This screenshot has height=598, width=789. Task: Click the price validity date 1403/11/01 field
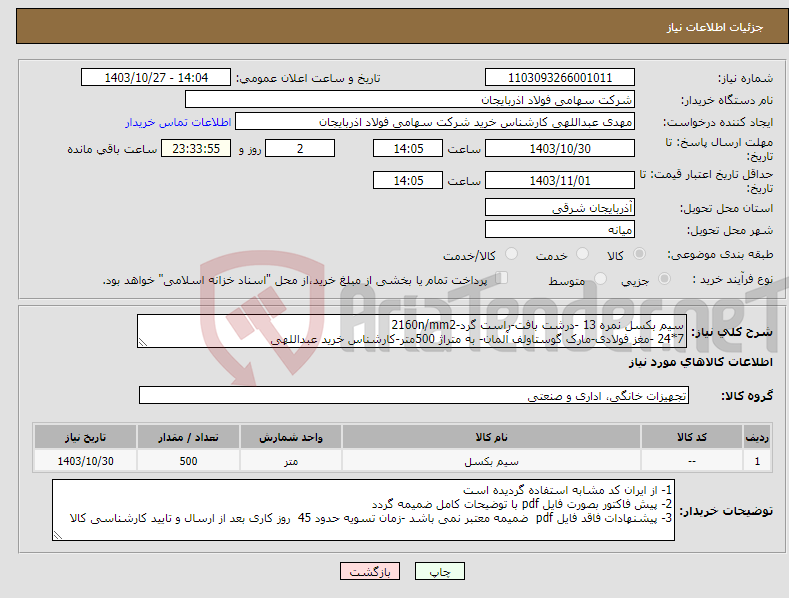point(560,180)
